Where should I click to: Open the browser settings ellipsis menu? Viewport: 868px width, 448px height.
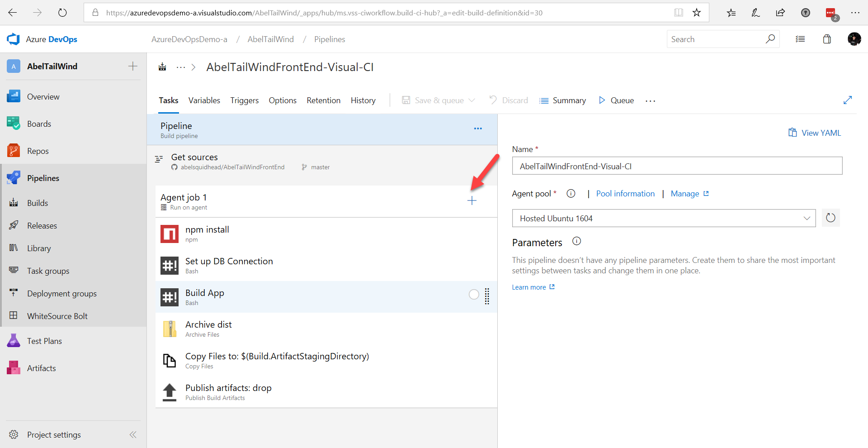tap(855, 13)
